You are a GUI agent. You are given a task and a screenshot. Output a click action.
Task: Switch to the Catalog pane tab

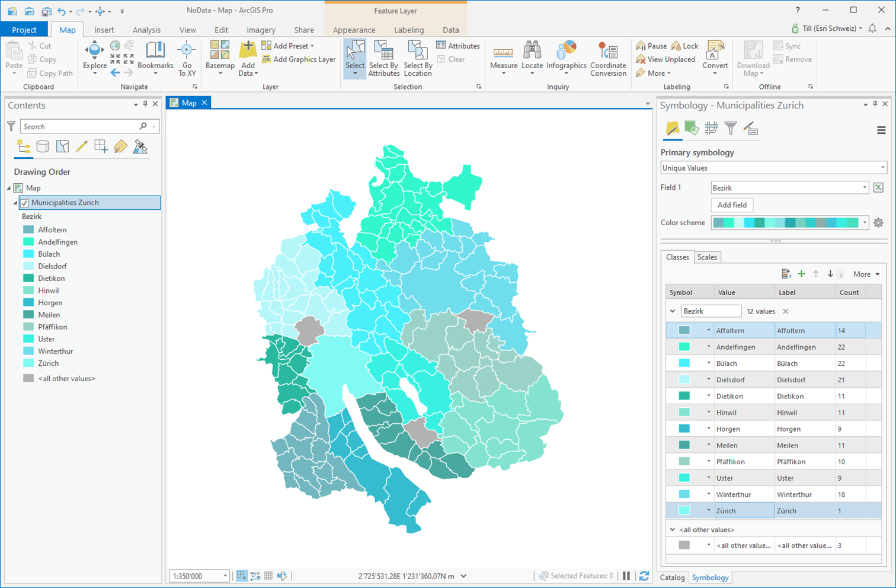[x=672, y=577]
